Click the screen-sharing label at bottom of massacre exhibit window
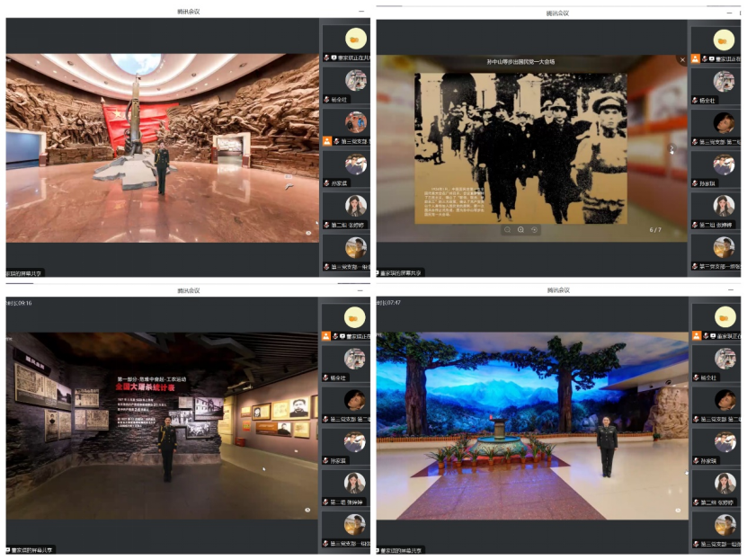The image size is (747, 560). point(31,550)
